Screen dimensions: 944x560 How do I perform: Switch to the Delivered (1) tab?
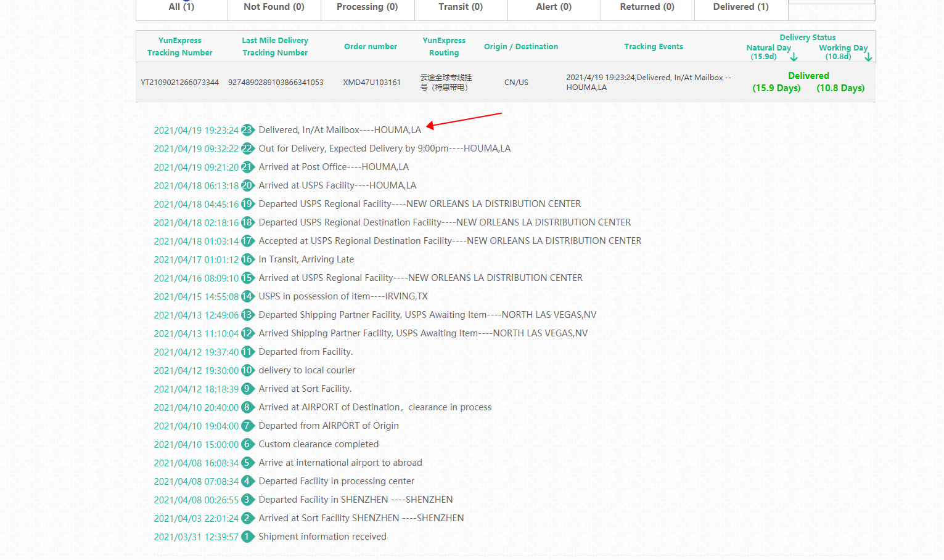[x=741, y=7]
